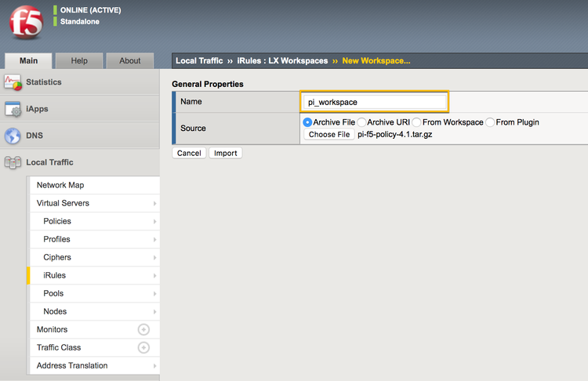Click the ONLINE (ACTIVE) status text
The image size is (588, 381).
click(91, 10)
